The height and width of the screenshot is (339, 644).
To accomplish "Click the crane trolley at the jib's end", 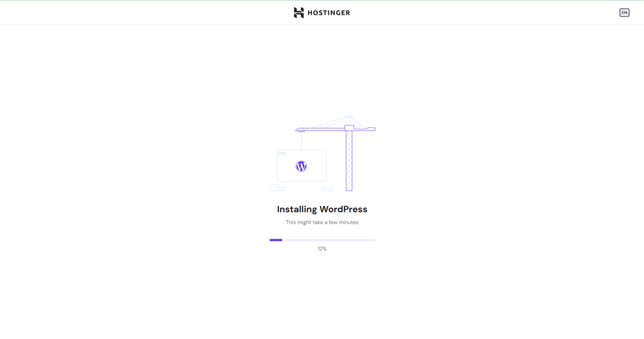I will tap(301, 131).
